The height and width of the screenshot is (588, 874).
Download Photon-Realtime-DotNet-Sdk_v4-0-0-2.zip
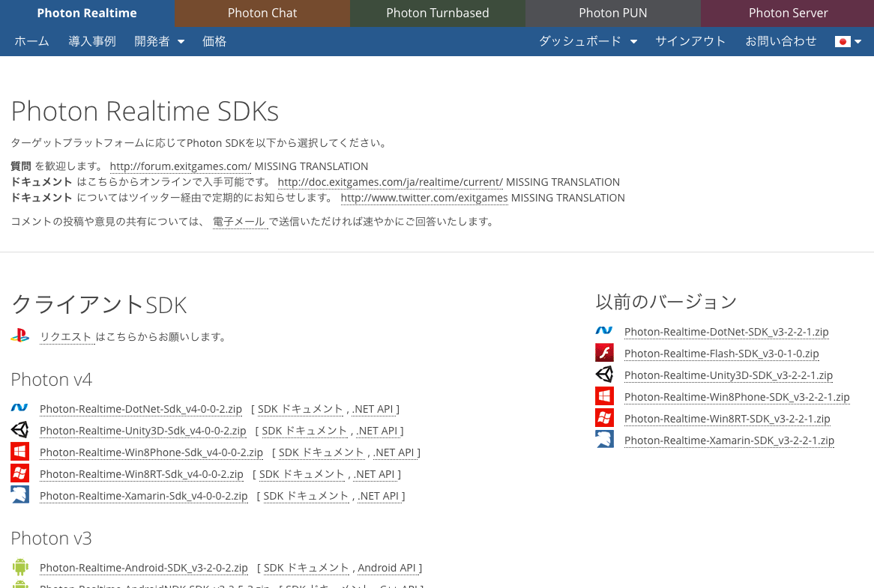pyautogui.click(x=140, y=409)
